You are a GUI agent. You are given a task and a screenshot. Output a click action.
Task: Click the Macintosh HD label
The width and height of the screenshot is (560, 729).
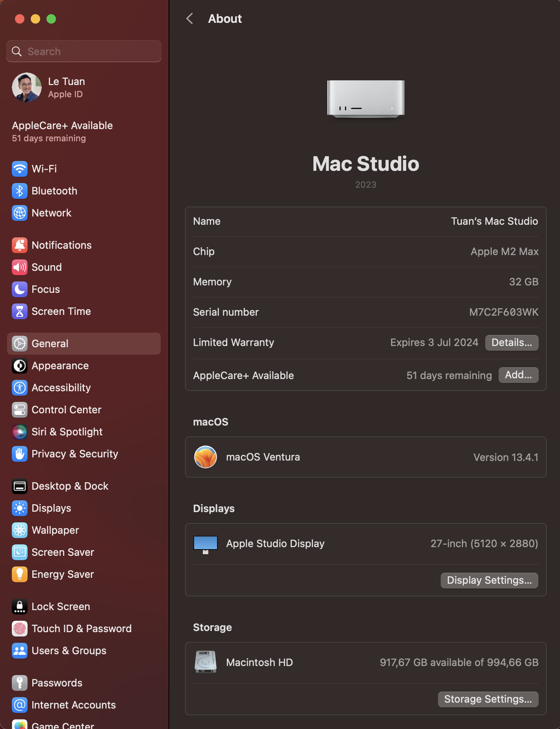click(260, 662)
